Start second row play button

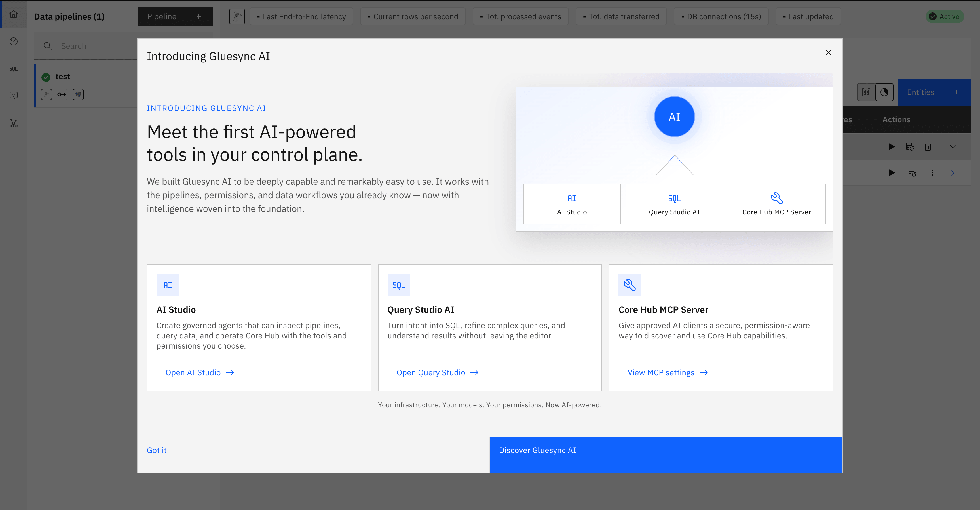click(891, 173)
